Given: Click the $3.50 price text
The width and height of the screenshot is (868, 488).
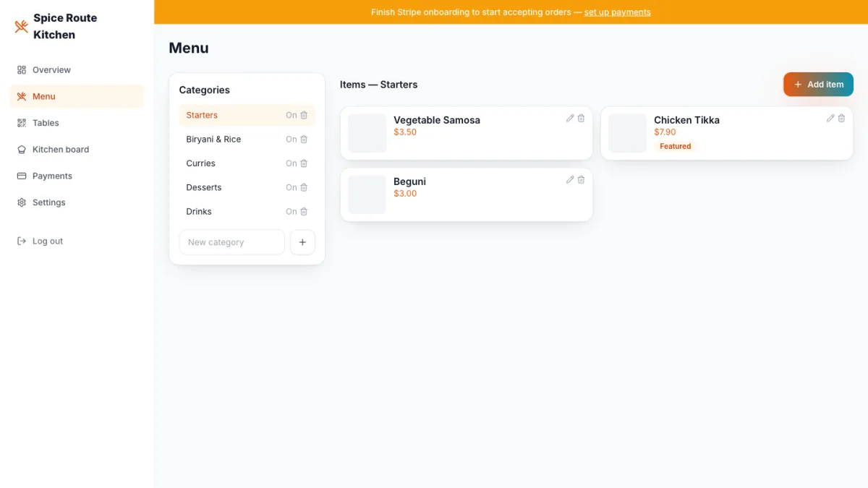Looking at the screenshot, I should (x=405, y=132).
